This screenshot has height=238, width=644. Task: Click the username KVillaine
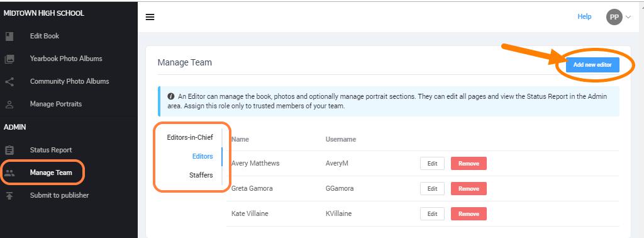point(339,213)
